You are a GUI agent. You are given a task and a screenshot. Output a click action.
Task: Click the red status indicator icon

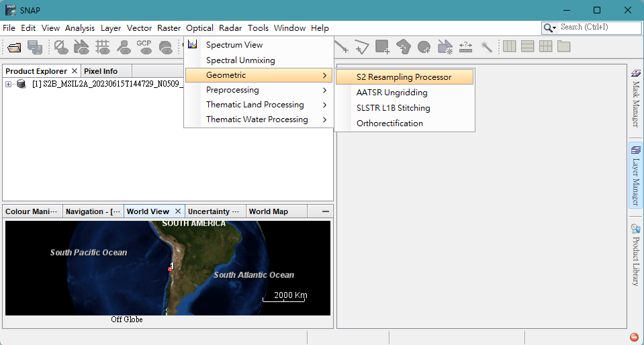click(634, 336)
